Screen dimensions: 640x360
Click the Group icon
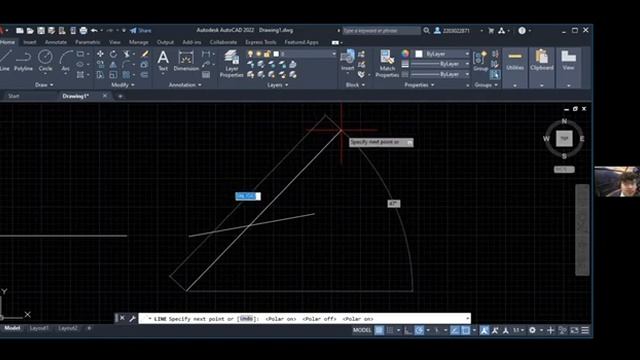coord(480,60)
